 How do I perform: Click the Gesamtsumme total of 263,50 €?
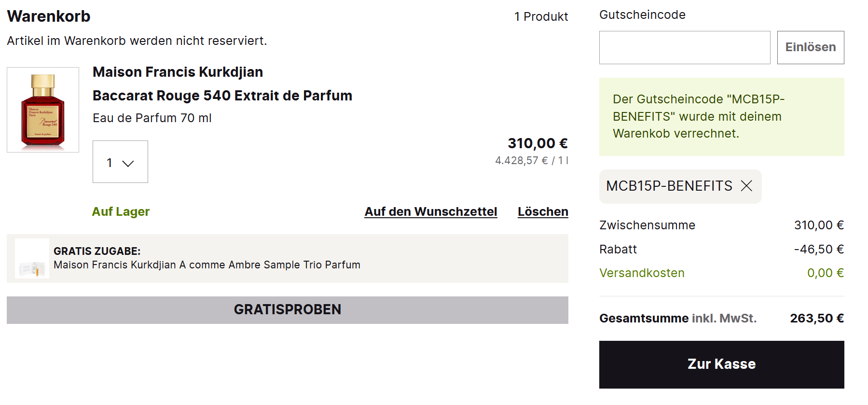pos(816,319)
